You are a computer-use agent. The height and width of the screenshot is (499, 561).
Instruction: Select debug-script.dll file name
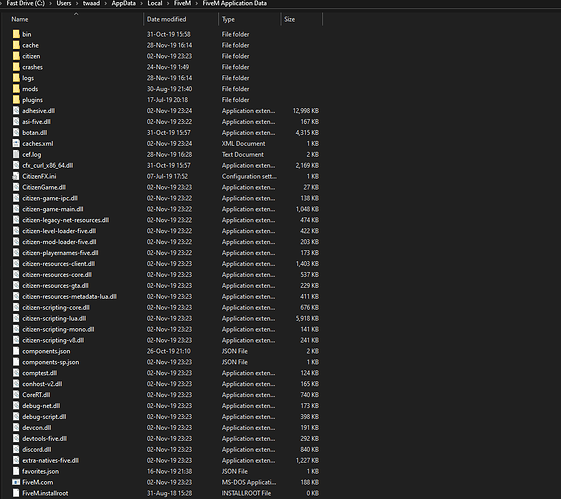coord(44,417)
